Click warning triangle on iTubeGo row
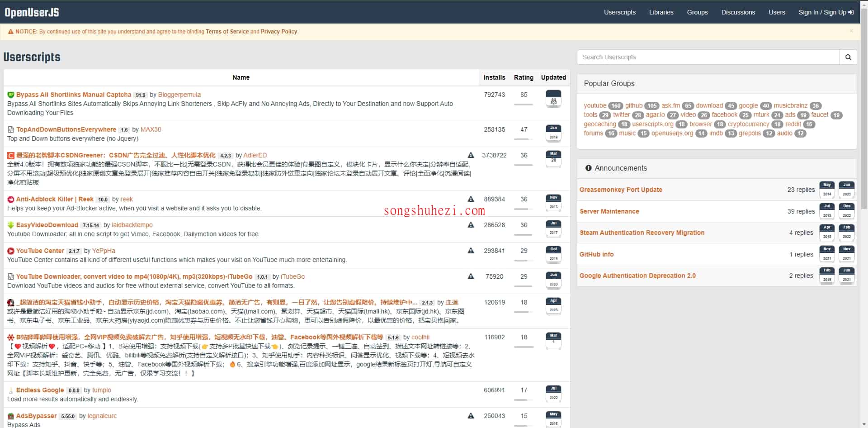The image size is (868, 428). (x=471, y=276)
